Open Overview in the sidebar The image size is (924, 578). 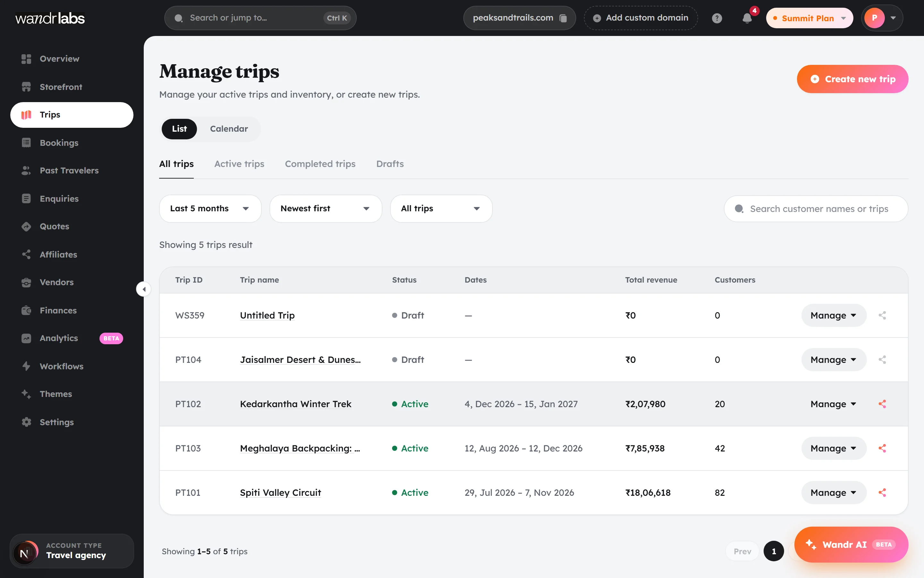(72, 59)
